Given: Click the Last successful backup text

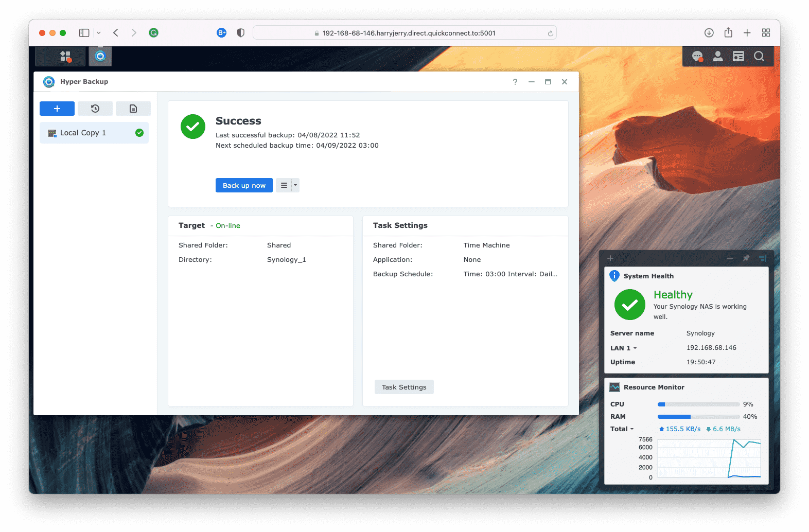Looking at the screenshot, I should pos(288,135).
